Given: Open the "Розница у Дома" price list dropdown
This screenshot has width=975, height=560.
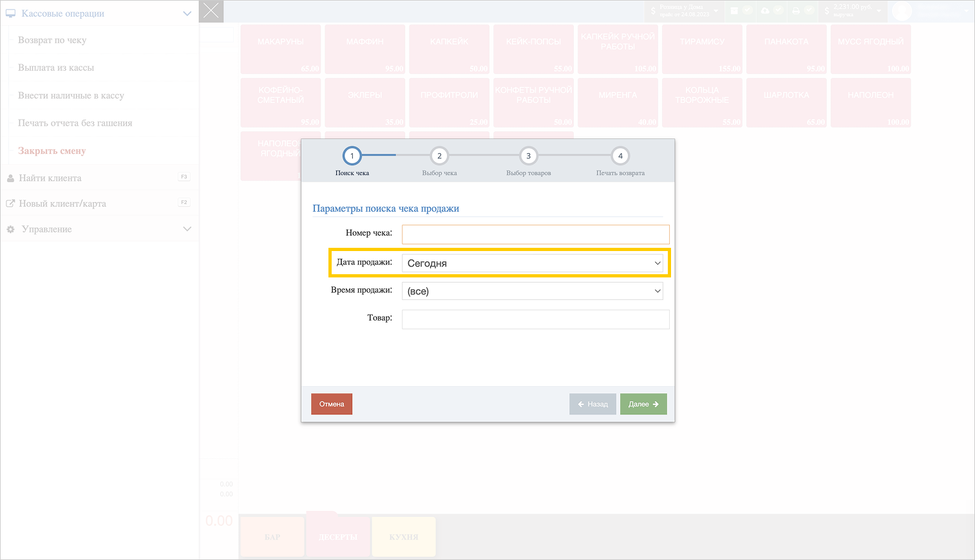Looking at the screenshot, I should click(685, 11).
